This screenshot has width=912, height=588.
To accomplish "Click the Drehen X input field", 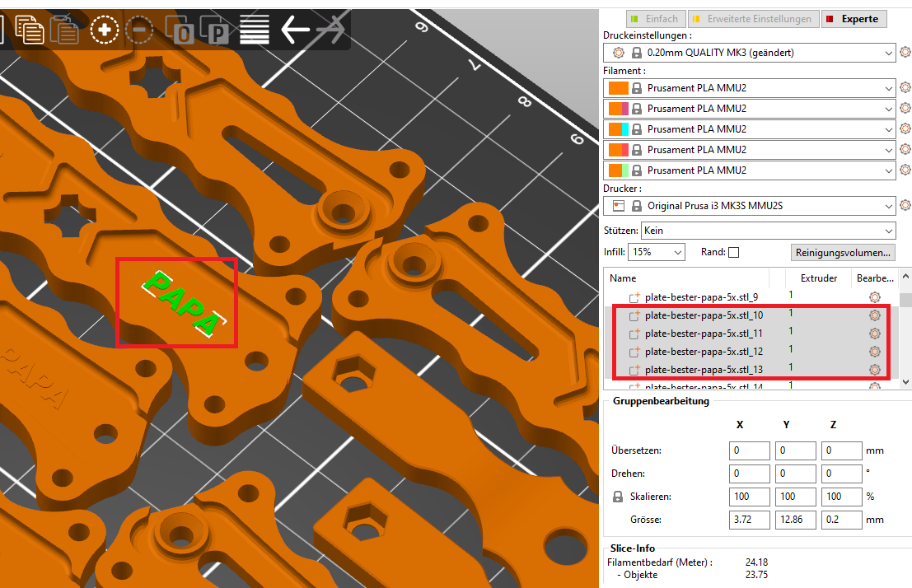I will pos(749,474).
